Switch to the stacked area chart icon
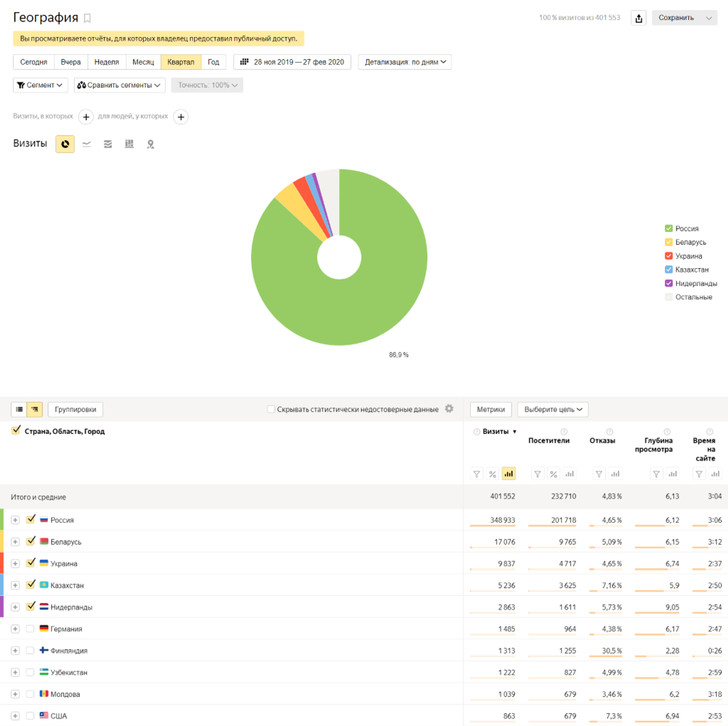This screenshot has height=726, width=728. click(108, 144)
